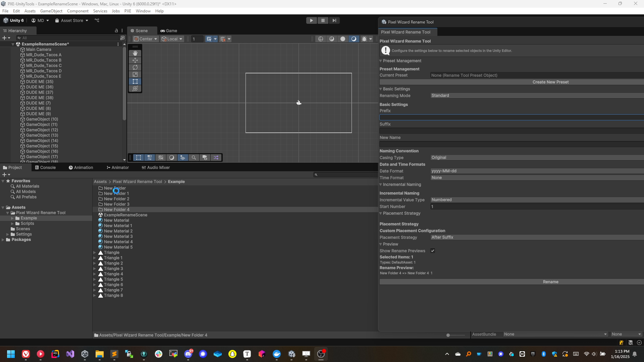Open the MD account dropdown button
644x362 pixels.
tap(40, 20)
